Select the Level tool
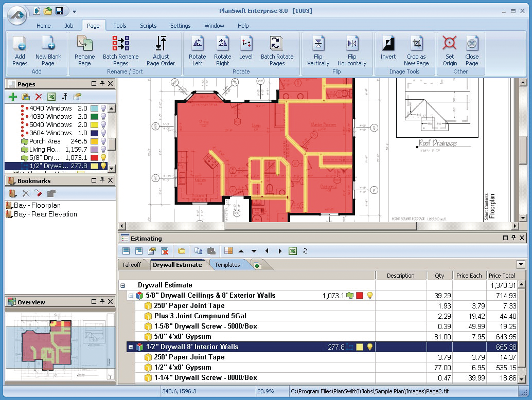The height and width of the screenshot is (400, 532). [x=245, y=47]
